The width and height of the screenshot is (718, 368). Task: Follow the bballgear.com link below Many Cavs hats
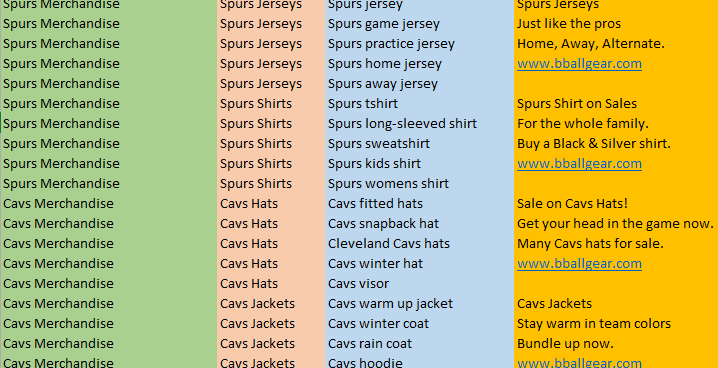pos(579,264)
